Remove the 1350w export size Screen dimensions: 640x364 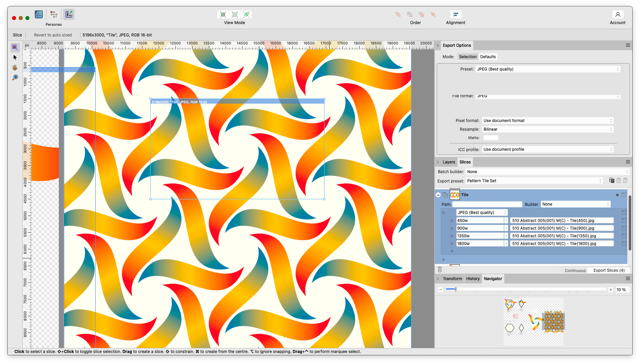[x=452, y=236]
